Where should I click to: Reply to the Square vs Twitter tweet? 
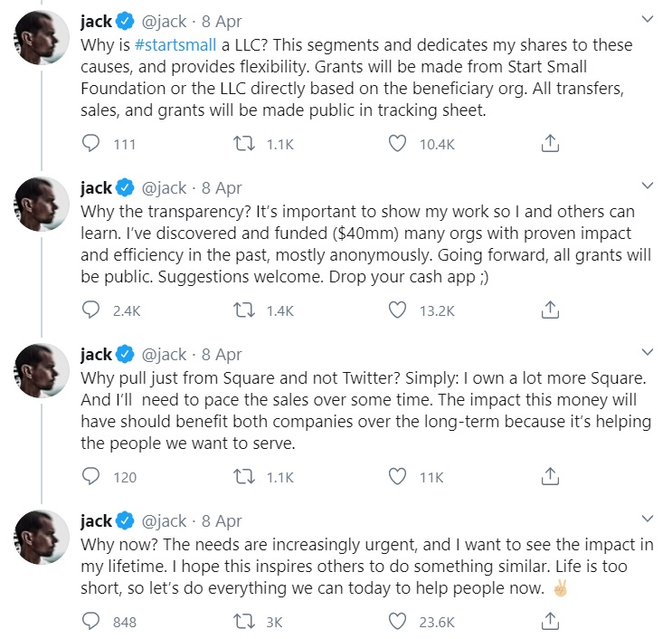91,477
